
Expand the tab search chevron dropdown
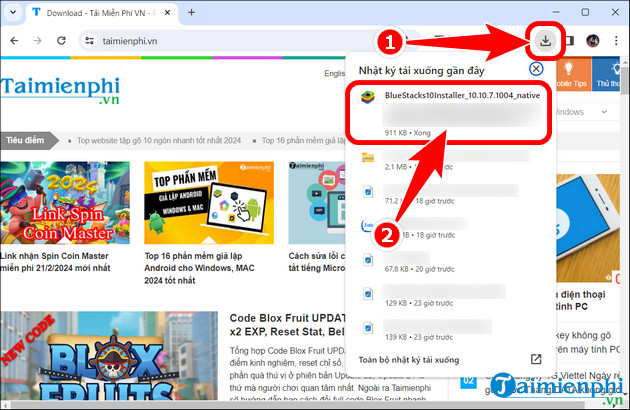click(x=15, y=13)
